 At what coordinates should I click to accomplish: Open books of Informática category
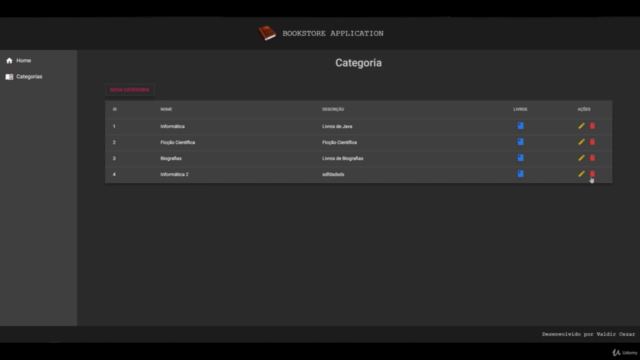click(x=520, y=126)
